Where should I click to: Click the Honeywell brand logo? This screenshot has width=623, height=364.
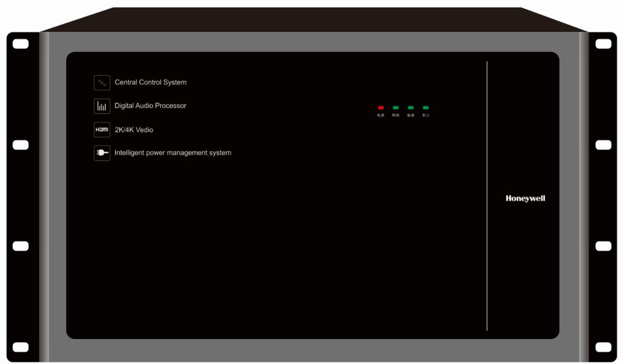click(525, 199)
